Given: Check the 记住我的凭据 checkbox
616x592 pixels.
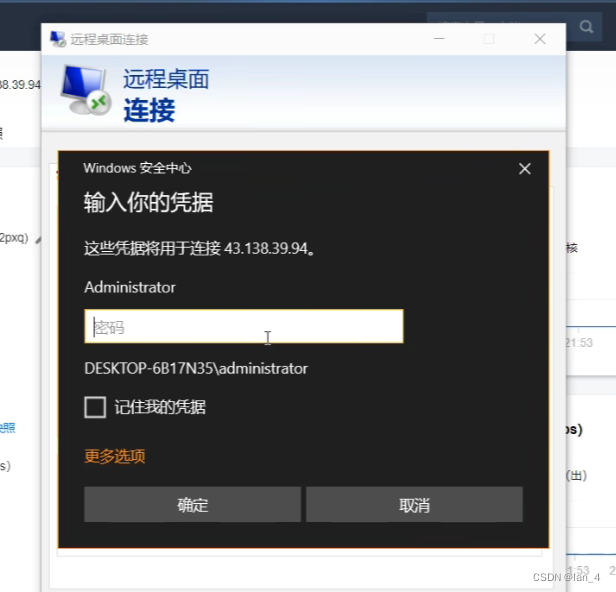Looking at the screenshot, I should pos(95,407).
